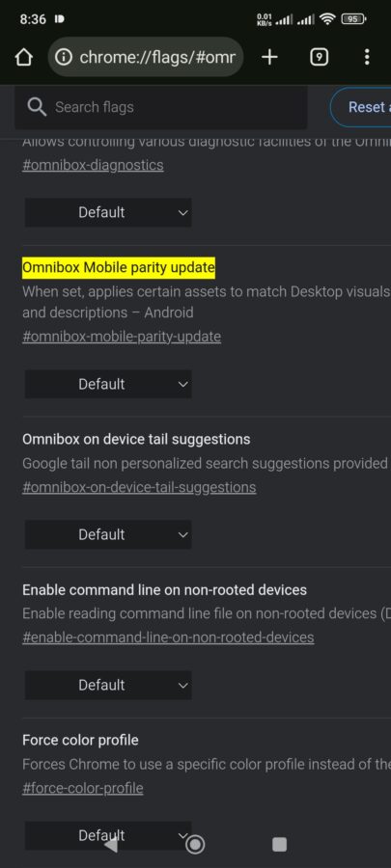Open a new tab with plus icon
The image size is (391, 868).
[269, 57]
